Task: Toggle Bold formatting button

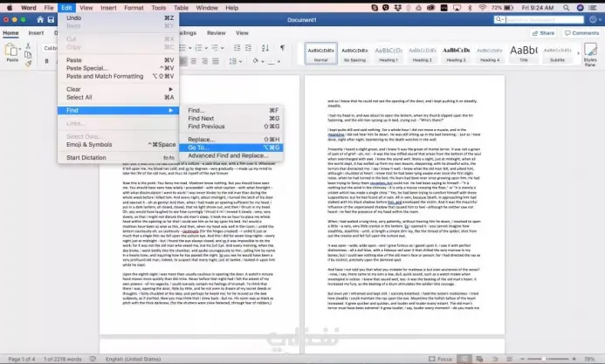Action: (x=46, y=61)
